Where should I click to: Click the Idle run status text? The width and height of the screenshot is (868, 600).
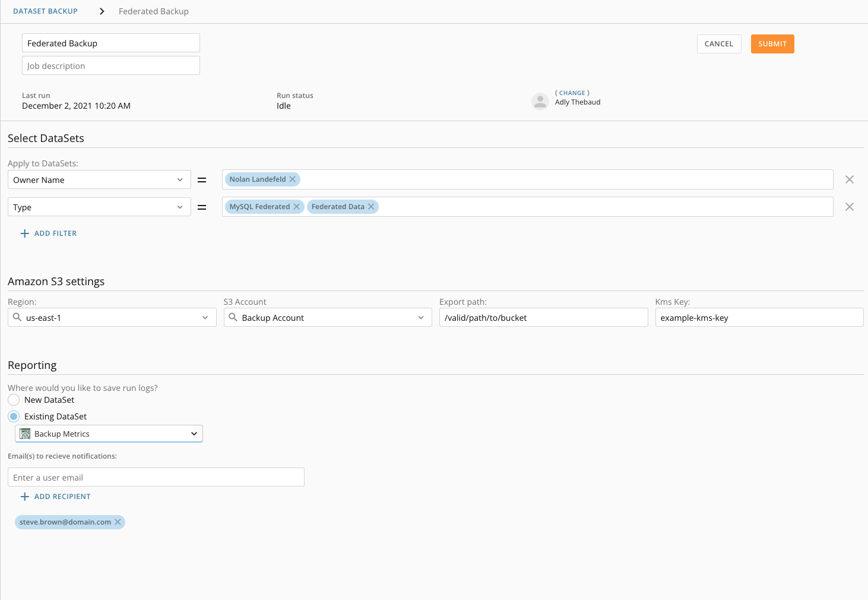point(284,106)
